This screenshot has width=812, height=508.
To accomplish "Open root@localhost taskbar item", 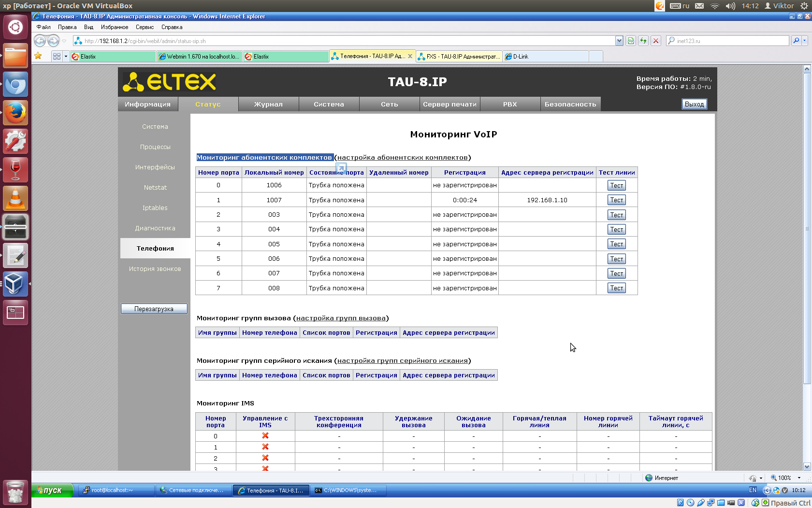I will click(x=116, y=490).
